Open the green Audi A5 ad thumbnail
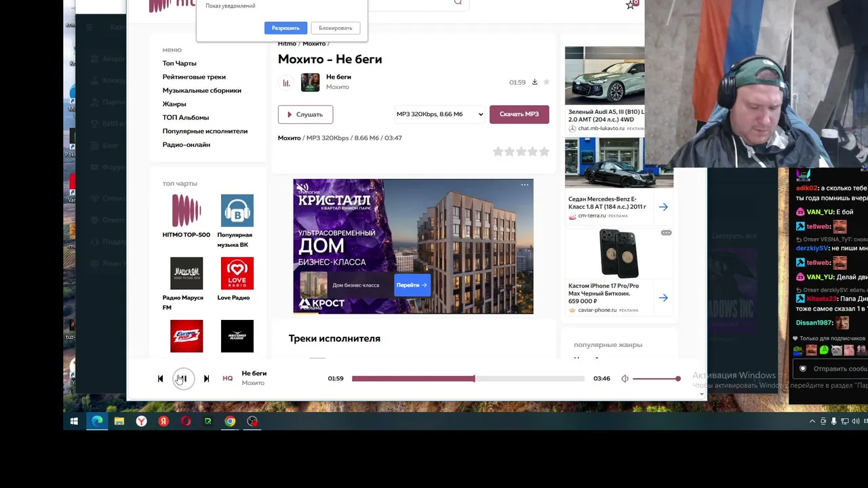This screenshot has width=868, height=488. point(605,76)
